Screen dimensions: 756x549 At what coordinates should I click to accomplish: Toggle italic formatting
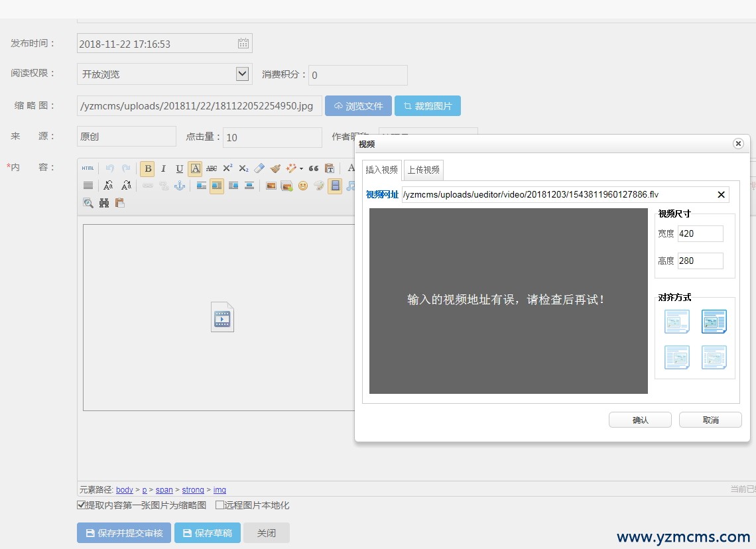pyautogui.click(x=163, y=168)
